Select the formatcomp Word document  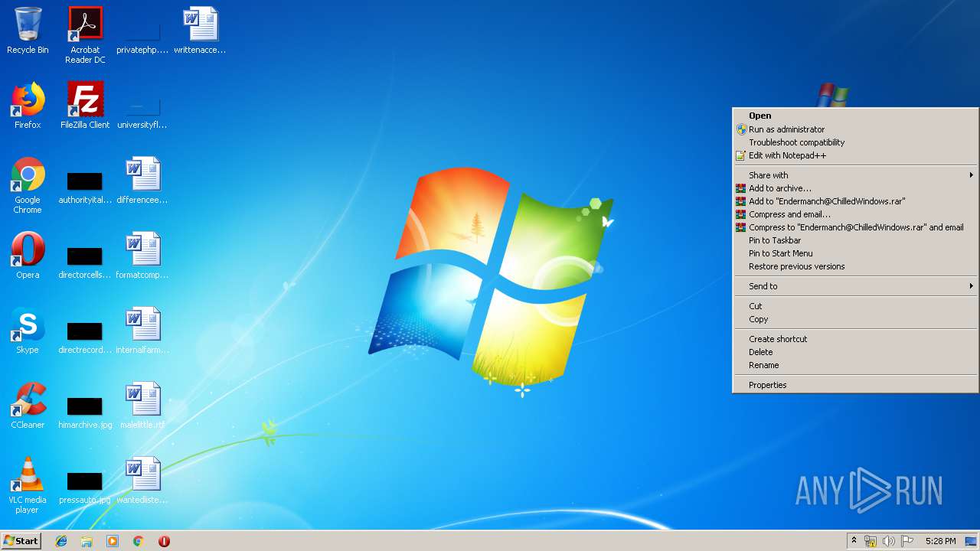(x=142, y=256)
